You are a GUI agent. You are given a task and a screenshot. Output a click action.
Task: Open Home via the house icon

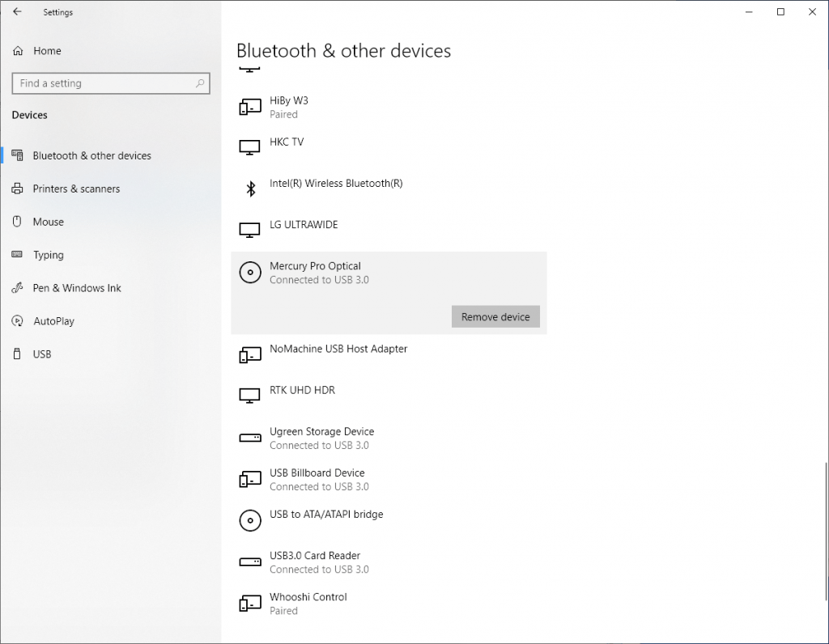[x=18, y=51]
